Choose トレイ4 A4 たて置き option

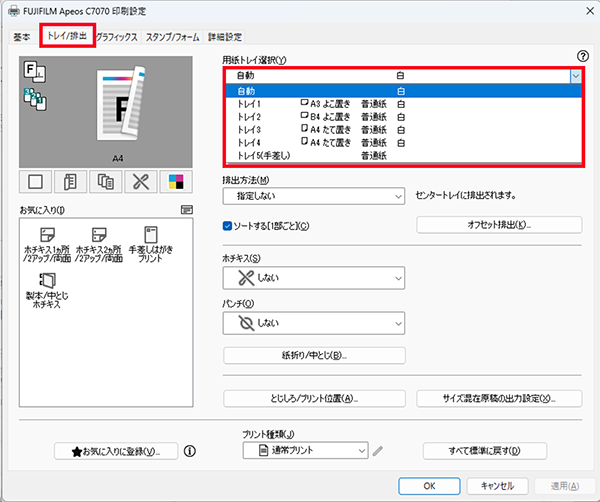[x=404, y=143]
